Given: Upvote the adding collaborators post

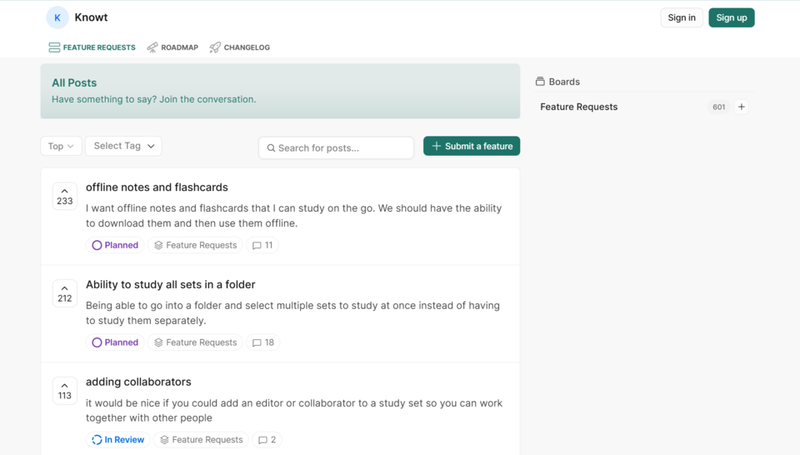Looking at the screenshot, I should [x=65, y=389].
